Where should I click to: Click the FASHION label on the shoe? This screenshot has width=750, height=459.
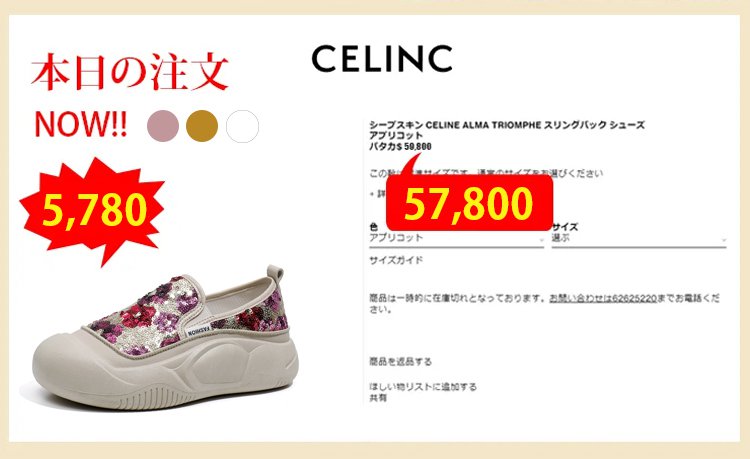pyautogui.click(x=199, y=330)
